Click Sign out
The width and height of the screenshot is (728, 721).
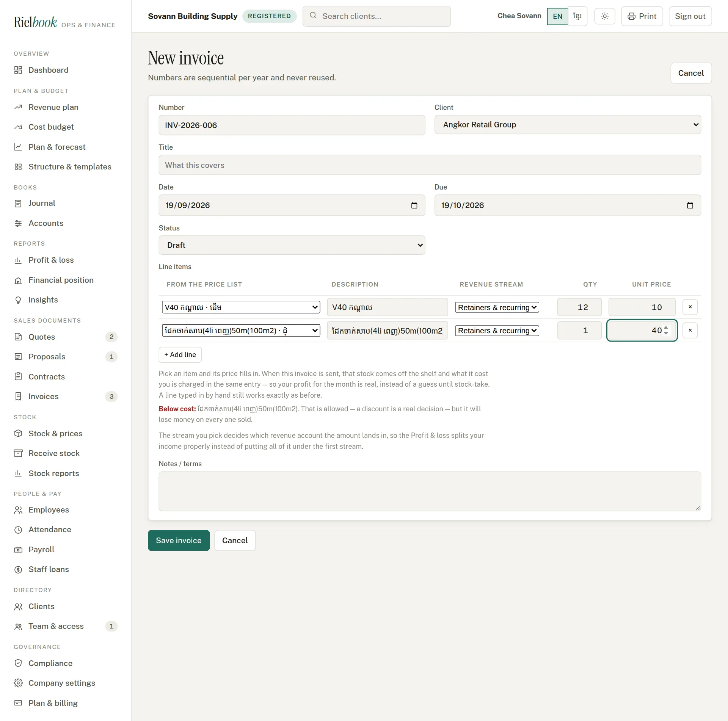pyautogui.click(x=690, y=16)
